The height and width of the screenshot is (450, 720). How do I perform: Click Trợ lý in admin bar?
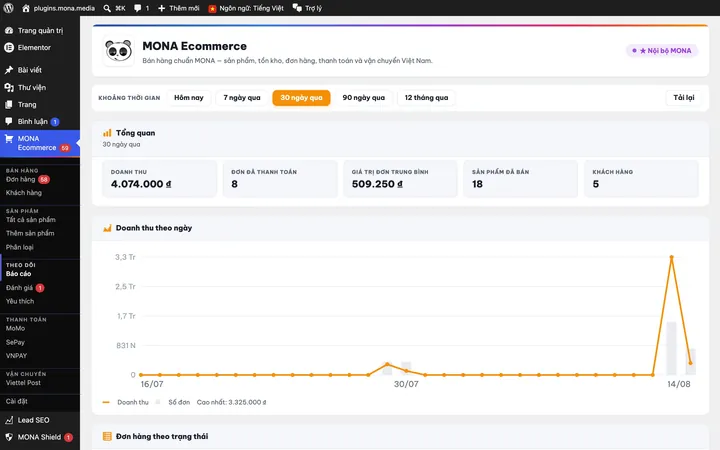(313, 8)
